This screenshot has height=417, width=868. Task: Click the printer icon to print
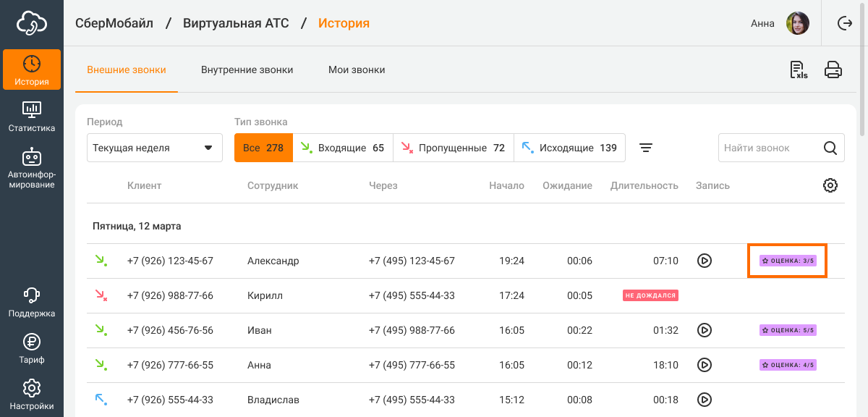tap(833, 70)
